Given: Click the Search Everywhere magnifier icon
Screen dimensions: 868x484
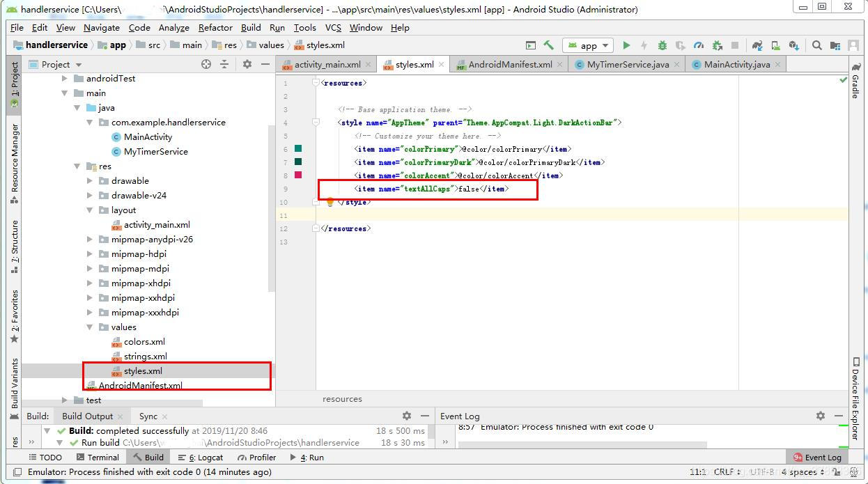Looking at the screenshot, I should click(817, 45).
